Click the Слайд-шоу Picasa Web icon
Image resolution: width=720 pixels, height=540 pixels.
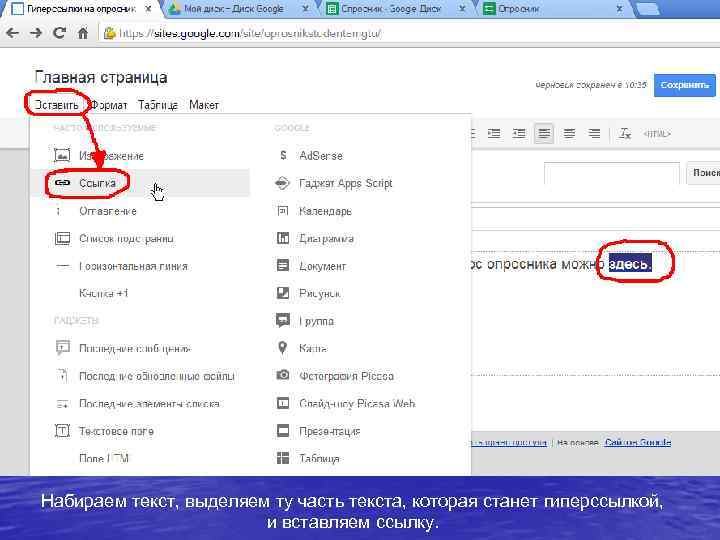(x=283, y=403)
